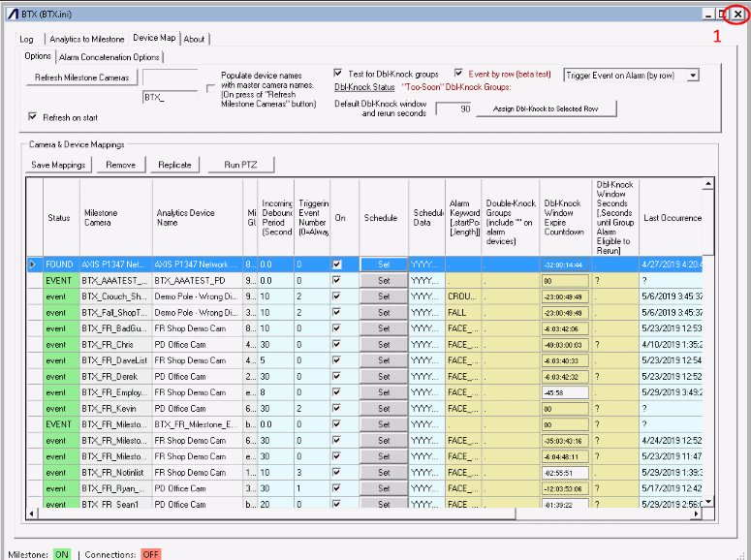Click Set button for BTX_FR_Derek row
This screenshot has height=560, width=751.
[384, 377]
